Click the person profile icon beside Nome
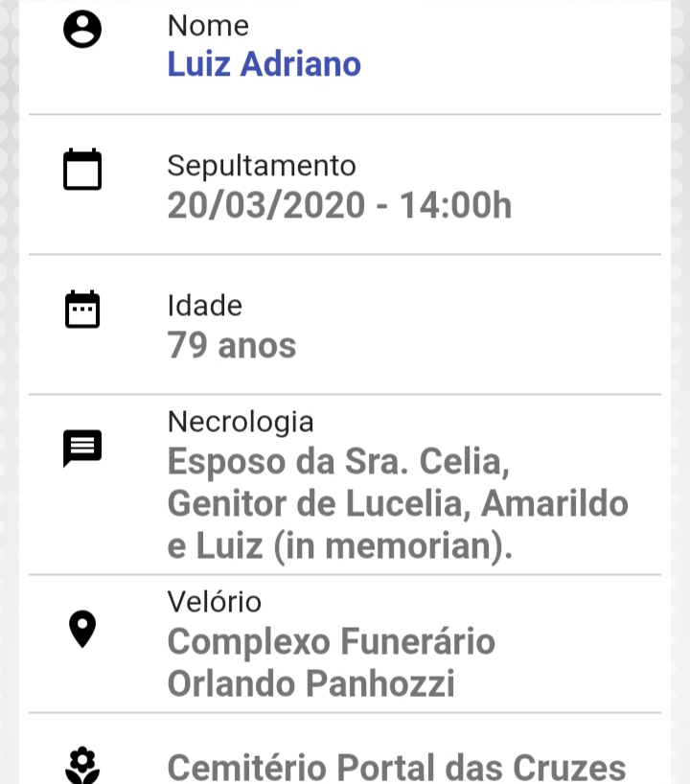Image resolution: width=690 pixels, height=784 pixels. [x=82, y=29]
